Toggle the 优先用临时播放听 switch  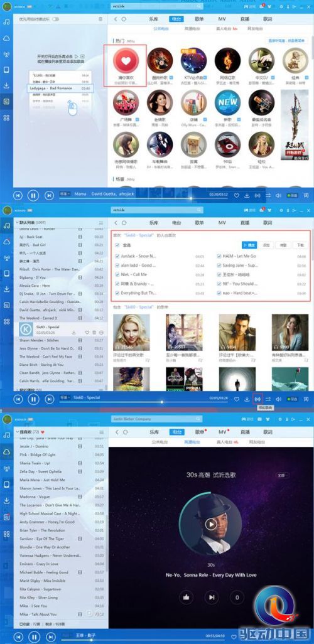click(x=55, y=19)
